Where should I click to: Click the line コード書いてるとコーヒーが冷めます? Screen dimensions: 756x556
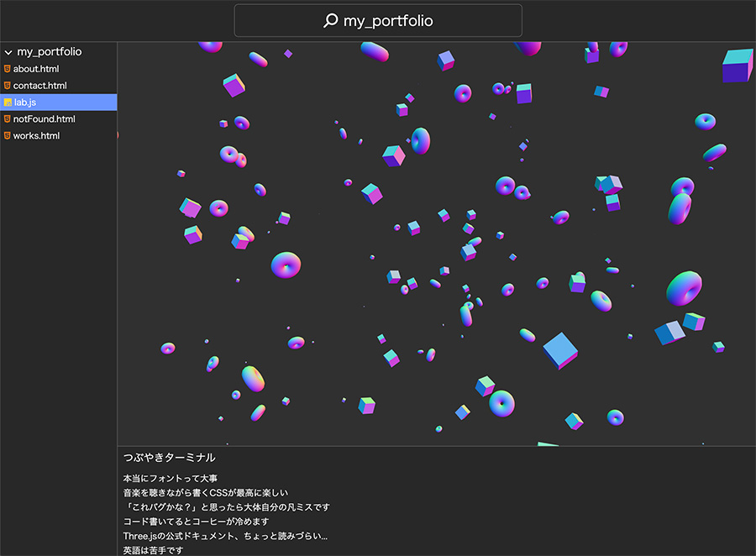pos(196,522)
